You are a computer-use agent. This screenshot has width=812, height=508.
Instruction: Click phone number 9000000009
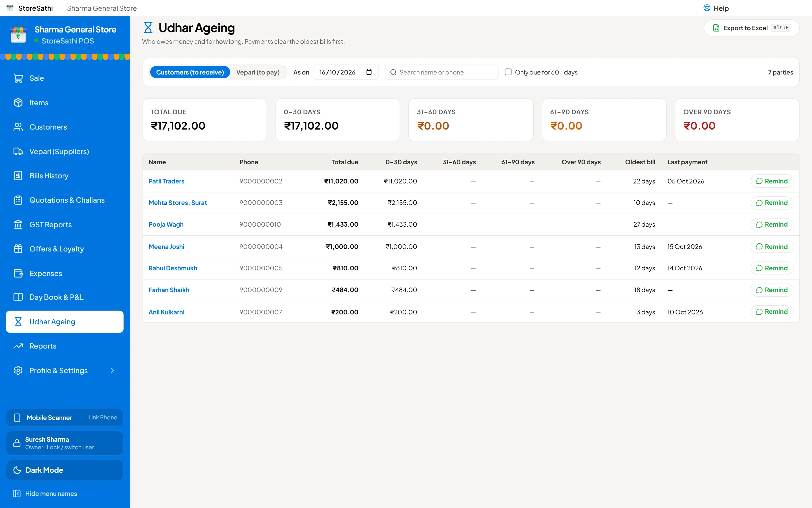261,290
